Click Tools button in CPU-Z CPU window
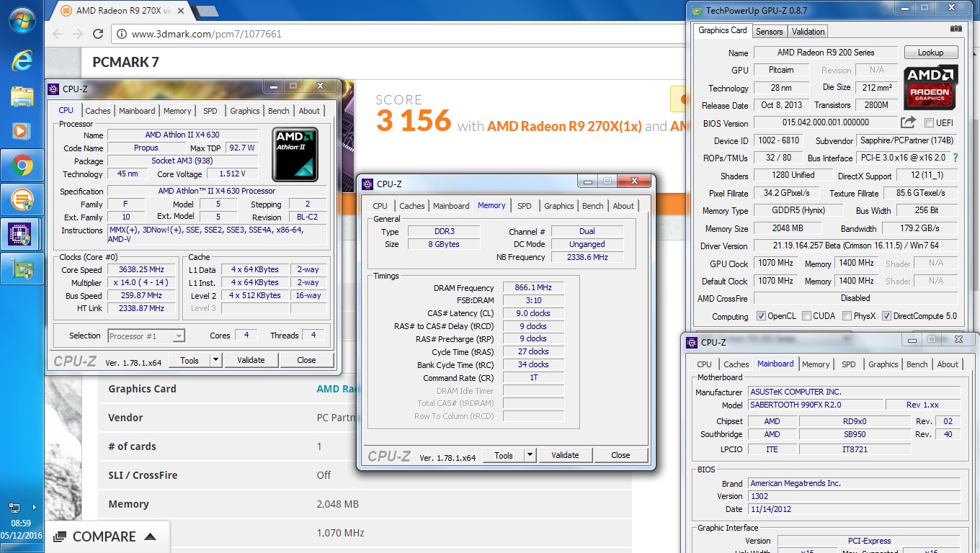The width and height of the screenshot is (980, 553). 190,360
